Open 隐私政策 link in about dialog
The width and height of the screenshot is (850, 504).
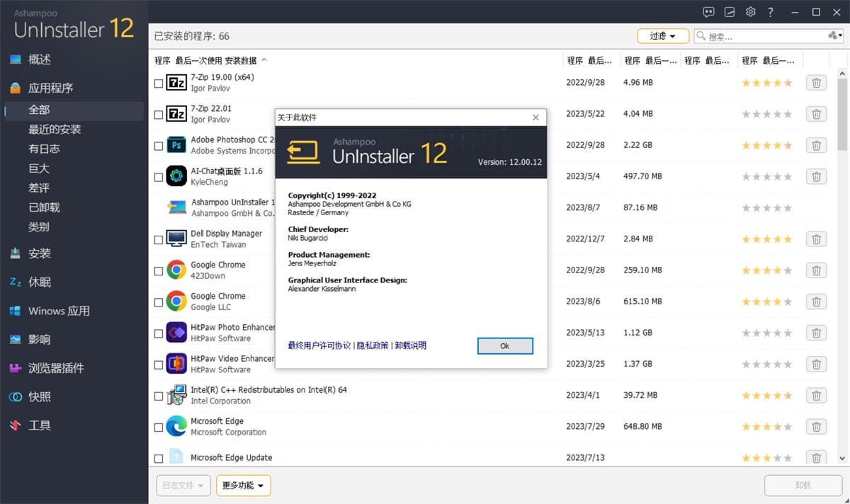click(373, 346)
